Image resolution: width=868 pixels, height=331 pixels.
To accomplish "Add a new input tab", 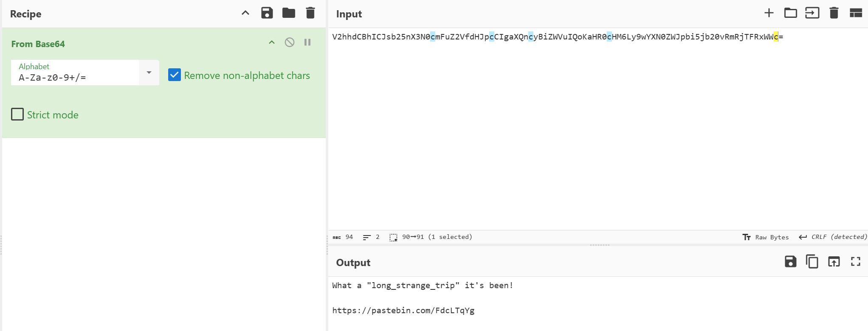I will (769, 13).
